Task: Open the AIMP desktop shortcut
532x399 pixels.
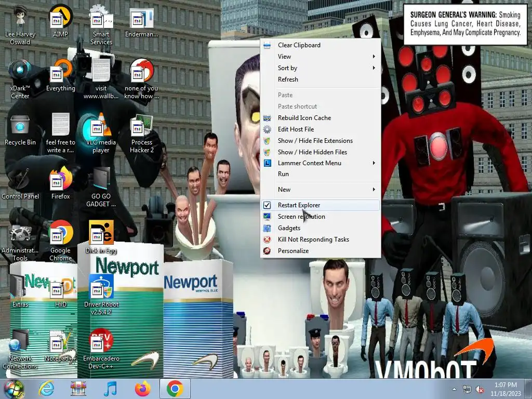Action: (60, 21)
